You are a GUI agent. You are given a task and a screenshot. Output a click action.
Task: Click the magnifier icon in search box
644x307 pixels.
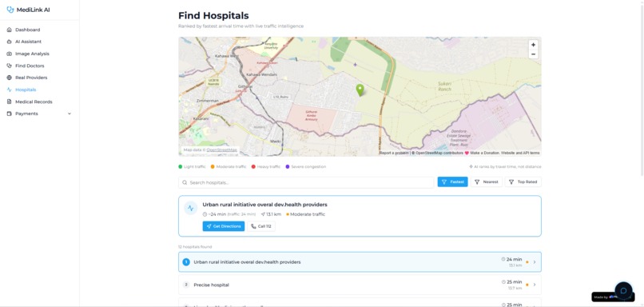(185, 182)
